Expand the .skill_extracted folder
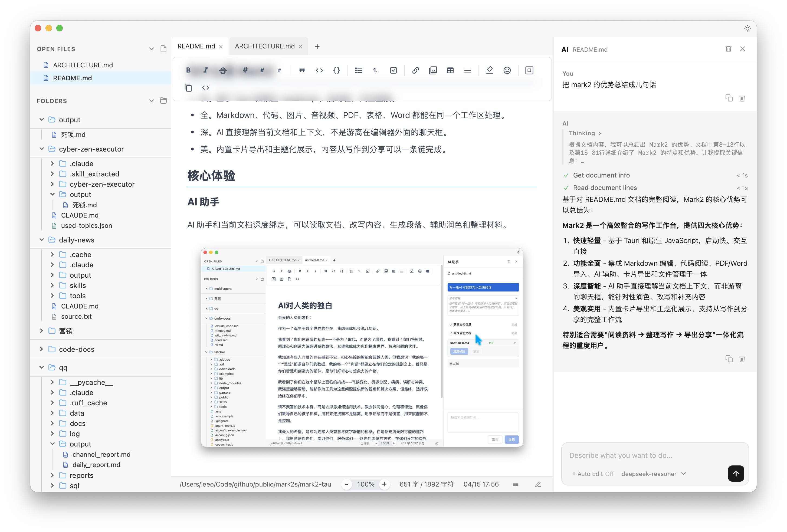This screenshot has width=787, height=532. click(52, 174)
